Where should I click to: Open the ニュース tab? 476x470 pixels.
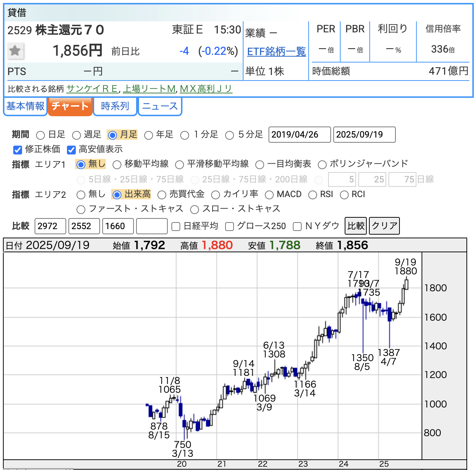tap(160, 106)
